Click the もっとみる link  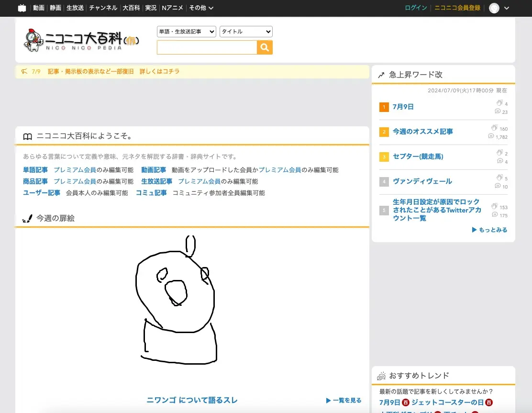489,230
